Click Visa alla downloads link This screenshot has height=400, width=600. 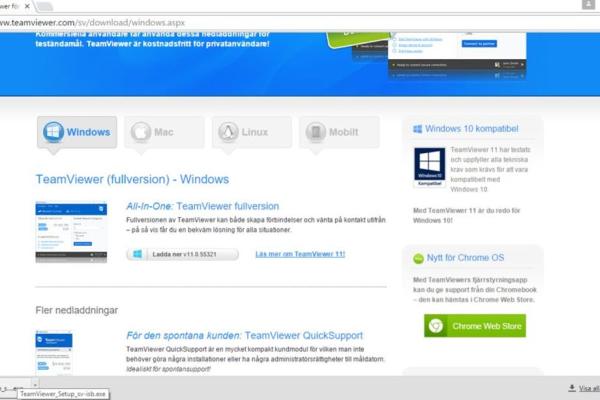(x=589, y=389)
